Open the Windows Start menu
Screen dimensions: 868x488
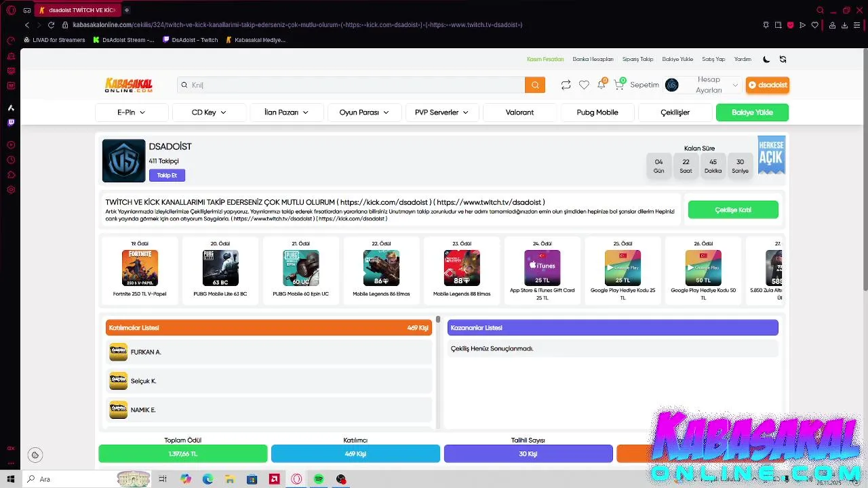click(x=11, y=479)
